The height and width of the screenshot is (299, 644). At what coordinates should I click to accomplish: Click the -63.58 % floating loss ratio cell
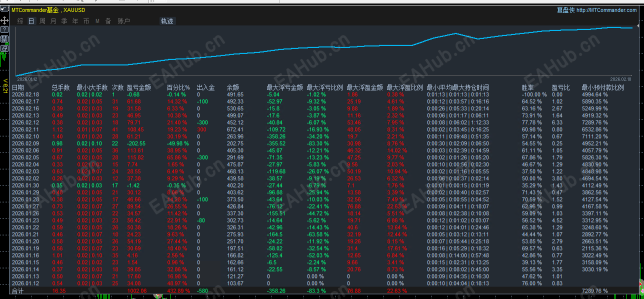click(x=317, y=234)
